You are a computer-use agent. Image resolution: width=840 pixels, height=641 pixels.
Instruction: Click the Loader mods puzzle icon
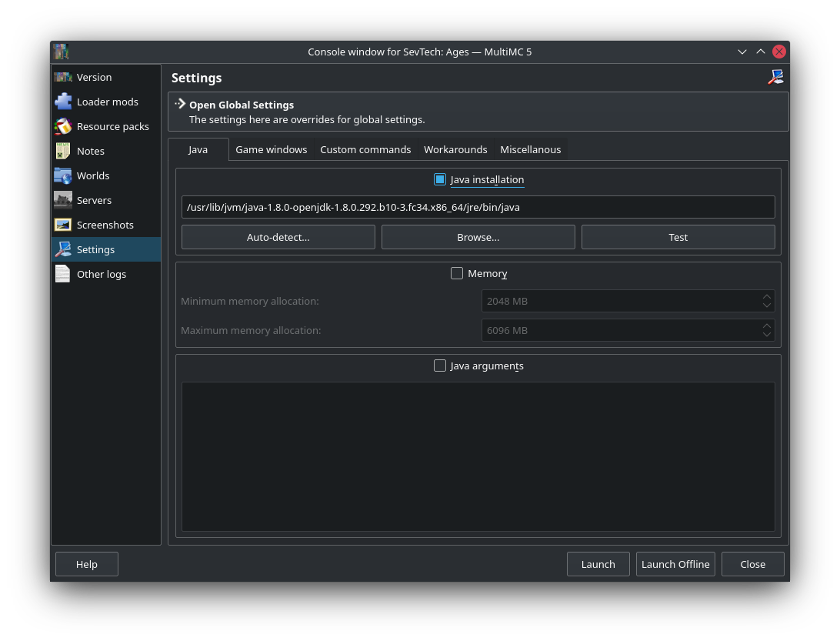point(62,102)
